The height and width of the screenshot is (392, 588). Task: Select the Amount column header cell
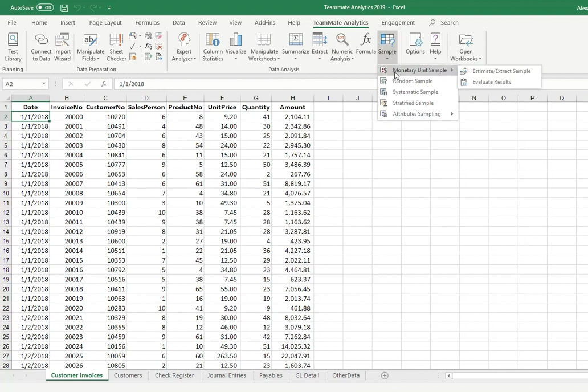[292, 107]
